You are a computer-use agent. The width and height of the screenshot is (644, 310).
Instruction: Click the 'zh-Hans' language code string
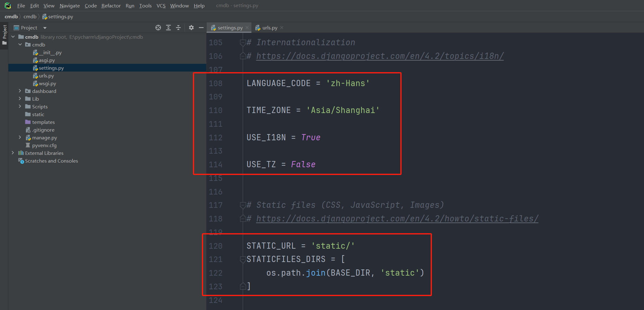(348, 83)
